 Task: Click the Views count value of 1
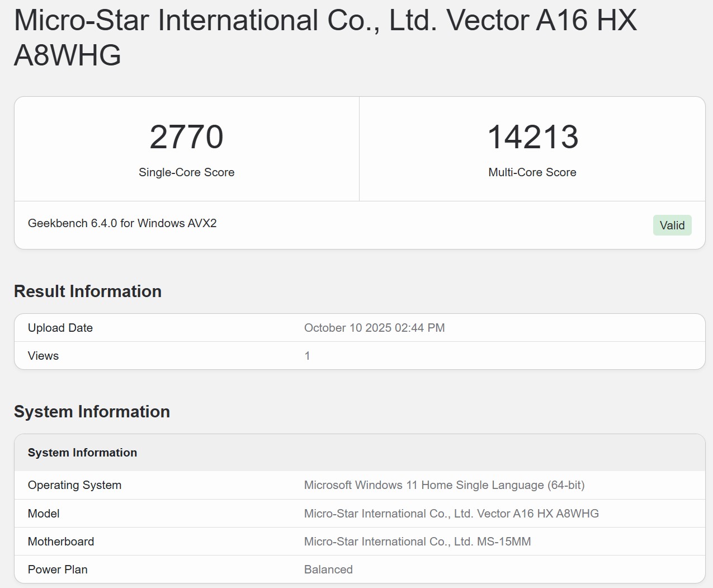pyautogui.click(x=307, y=356)
